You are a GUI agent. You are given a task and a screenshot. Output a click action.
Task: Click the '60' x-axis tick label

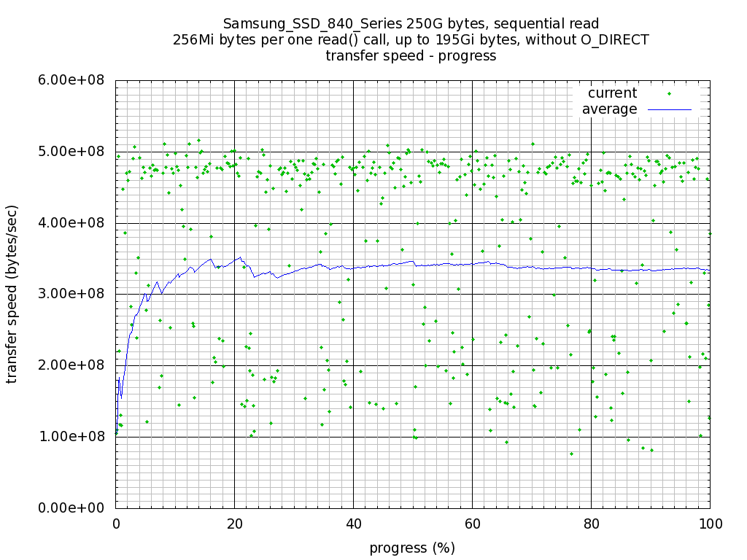pos(472,524)
